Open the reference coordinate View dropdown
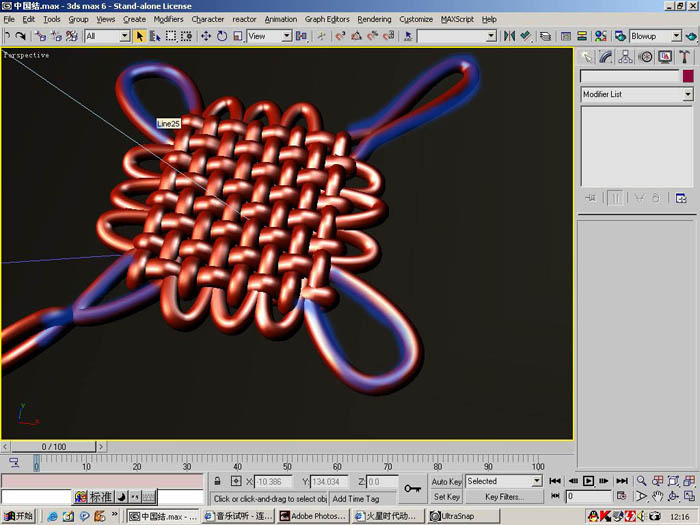The image size is (700, 525). pyautogui.click(x=270, y=36)
